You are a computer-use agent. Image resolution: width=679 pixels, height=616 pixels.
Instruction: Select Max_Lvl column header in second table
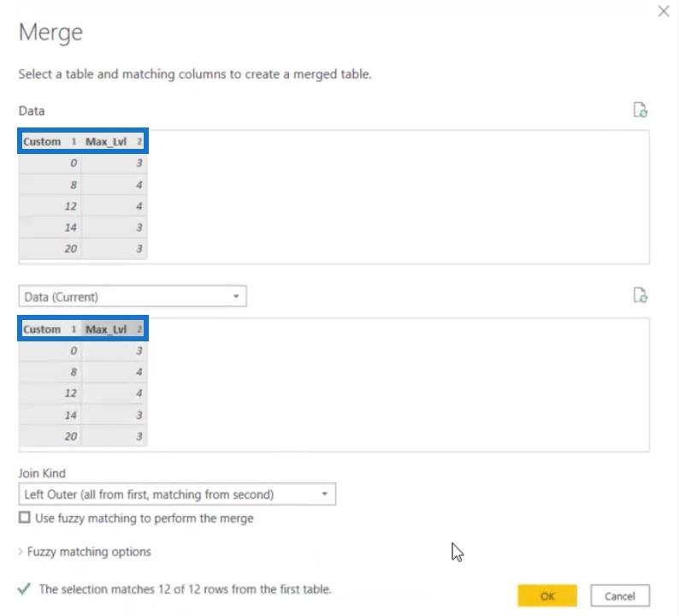pos(114,329)
